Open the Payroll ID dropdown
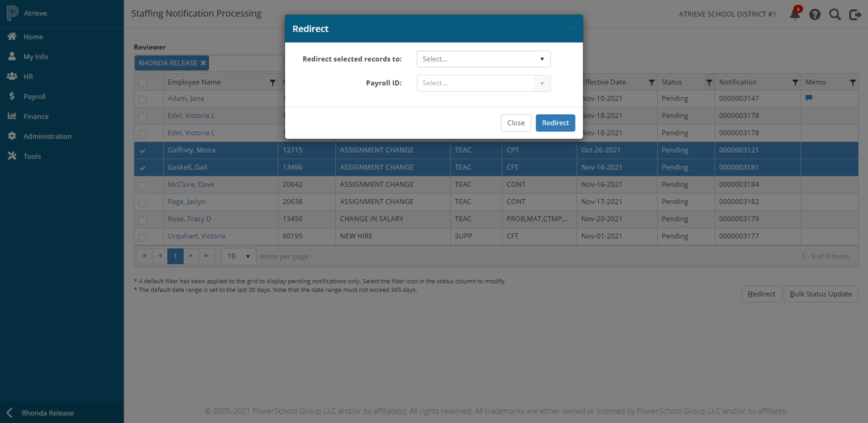This screenshot has width=868, height=423. (483, 83)
